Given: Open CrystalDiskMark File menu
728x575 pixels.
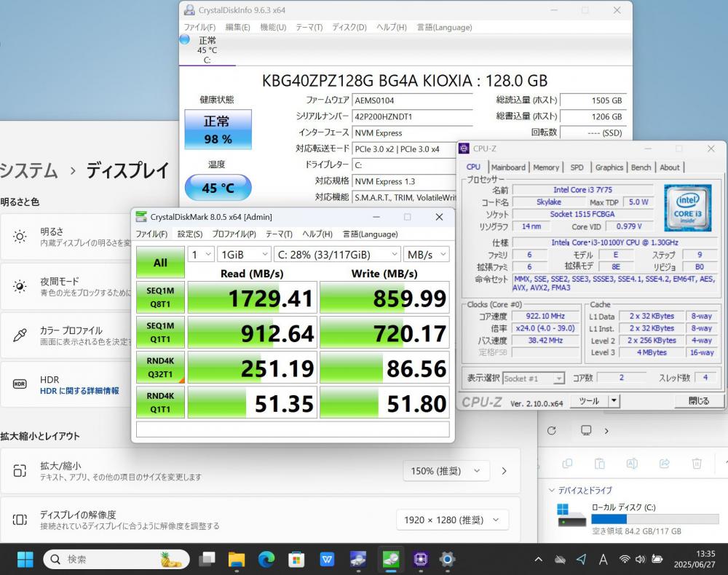Looking at the screenshot, I should (151, 234).
